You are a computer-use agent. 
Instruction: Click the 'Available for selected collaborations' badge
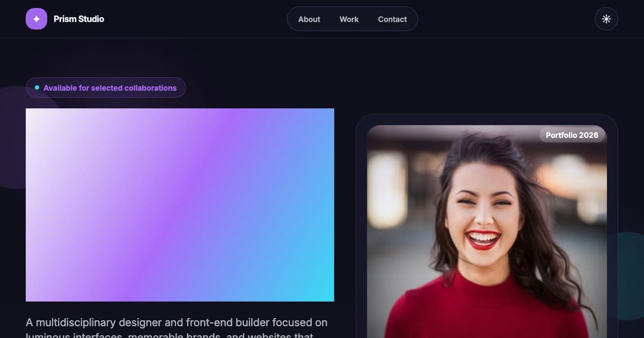click(106, 87)
